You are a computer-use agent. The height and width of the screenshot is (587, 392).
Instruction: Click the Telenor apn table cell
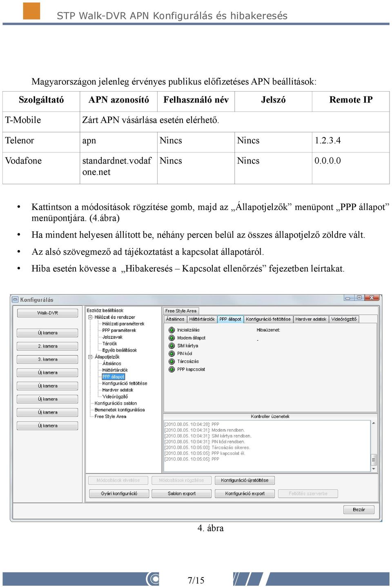click(x=118, y=142)
